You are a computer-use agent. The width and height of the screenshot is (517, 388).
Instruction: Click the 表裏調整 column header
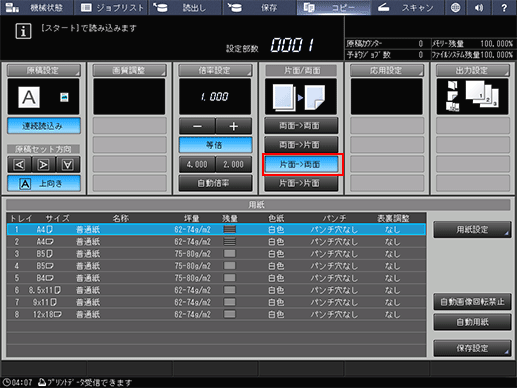[393, 219]
